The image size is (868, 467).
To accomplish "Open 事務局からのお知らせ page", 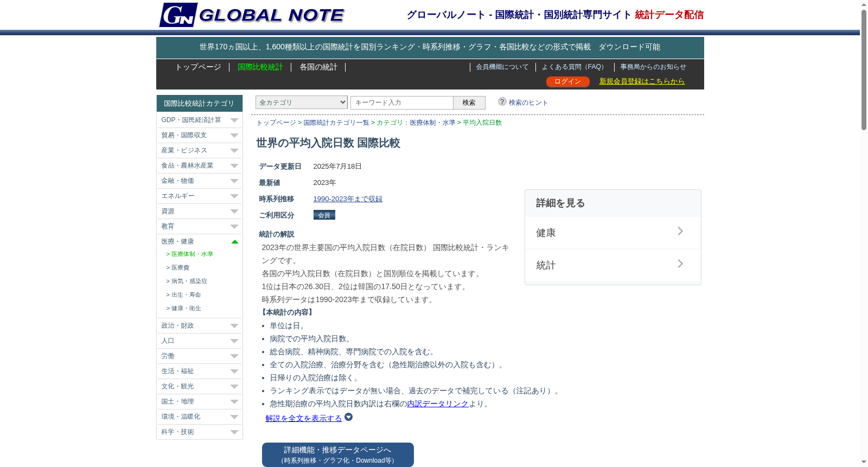I will pyautogui.click(x=653, y=67).
